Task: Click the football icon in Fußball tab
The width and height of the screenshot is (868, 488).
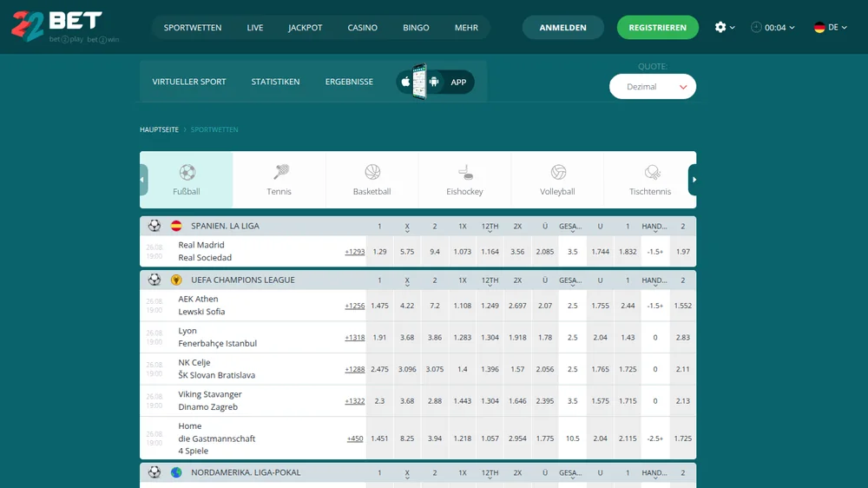Action: point(187,172)
